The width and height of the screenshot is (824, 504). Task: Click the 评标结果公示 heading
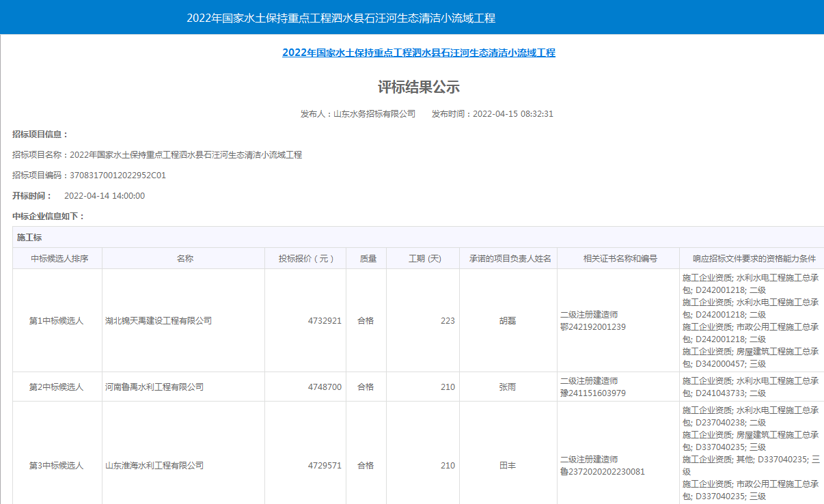[418, 87]
